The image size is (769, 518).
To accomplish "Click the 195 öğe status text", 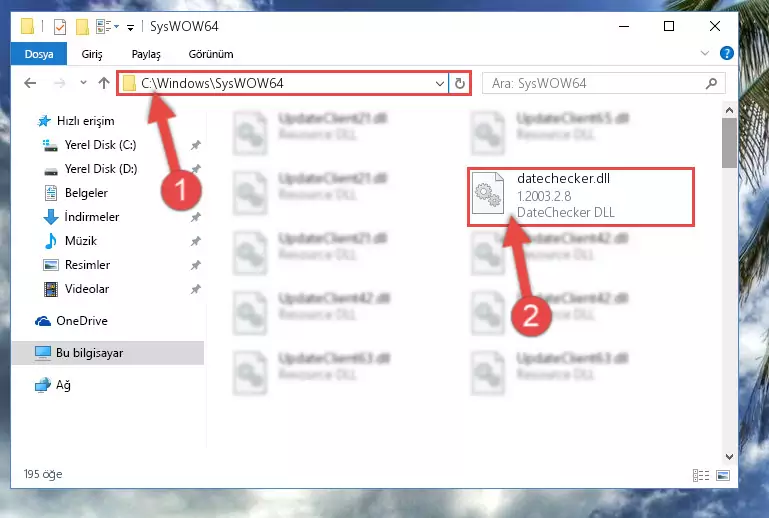I will tap(43, 474).
